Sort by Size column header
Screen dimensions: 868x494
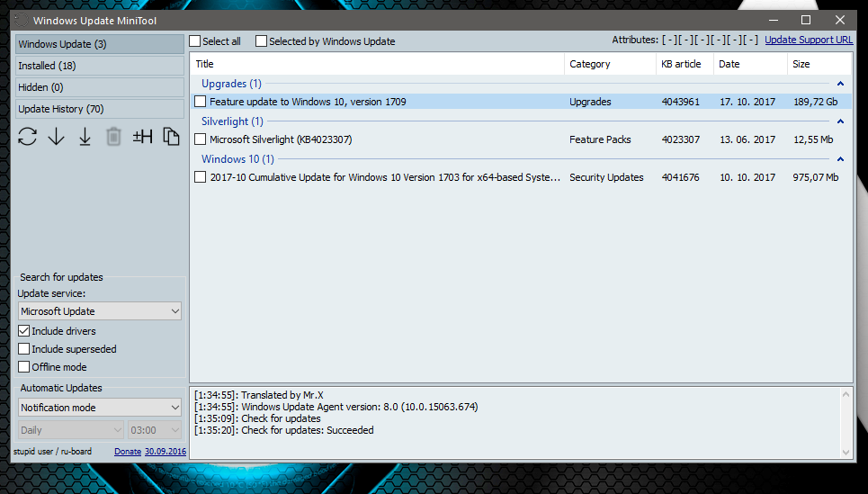coord(819,64)
